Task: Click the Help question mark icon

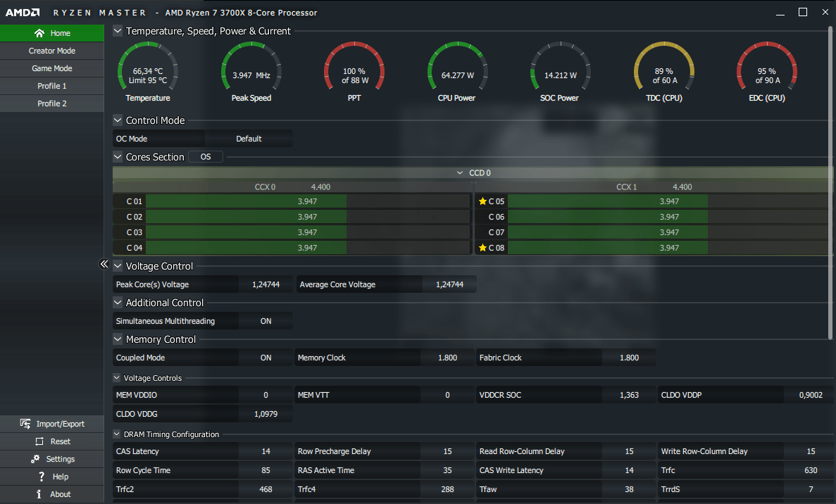Action: point(41,477)
